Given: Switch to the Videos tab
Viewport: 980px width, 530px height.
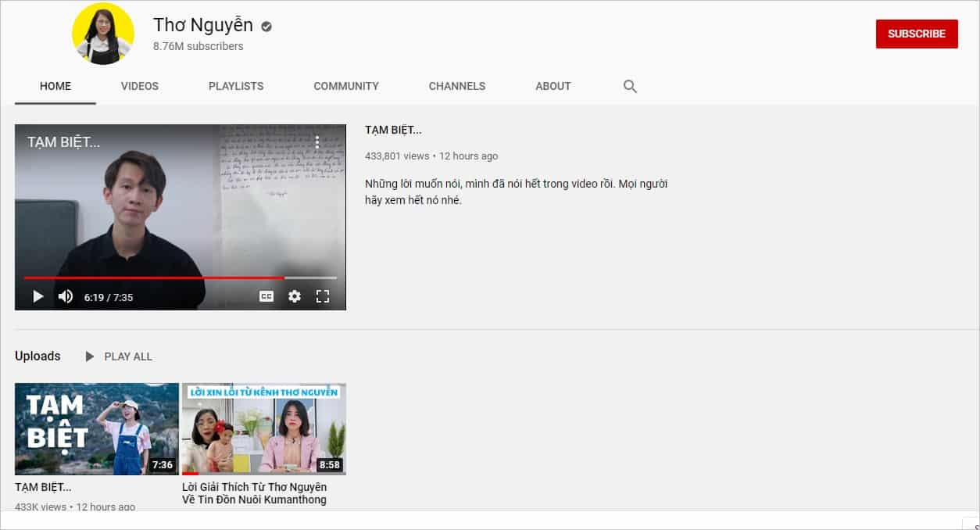Looking at the screenshot, I should (140, 86).
